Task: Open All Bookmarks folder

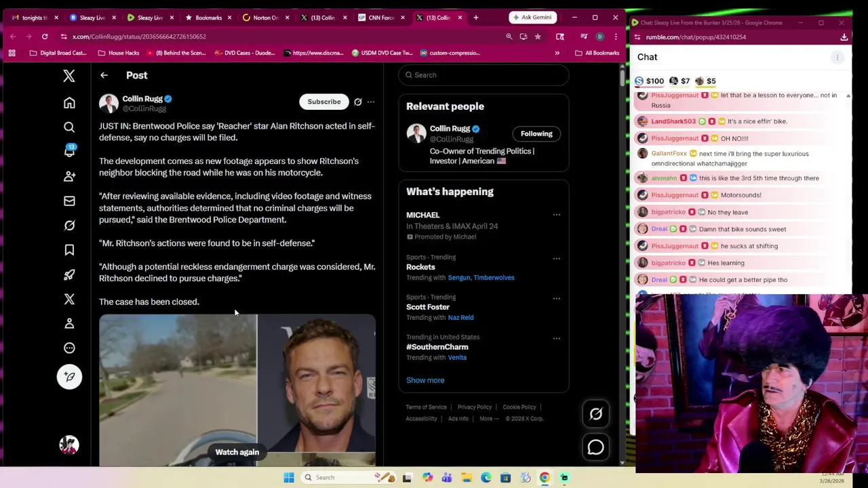Action: coord(597,53)
